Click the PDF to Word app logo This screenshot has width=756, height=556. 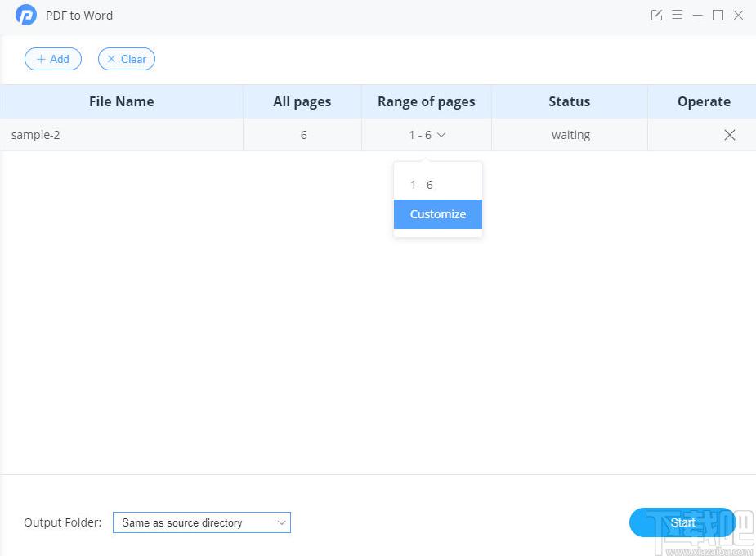(x=26, y=15)
